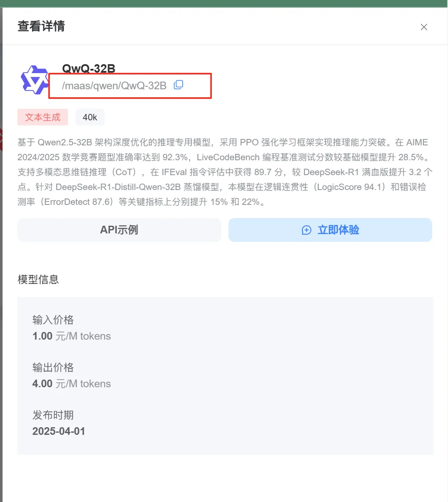
Task: Click the DeepSeek-R1-Distill-Qwen-32B text in description
Action: click(x=118, y=187)
